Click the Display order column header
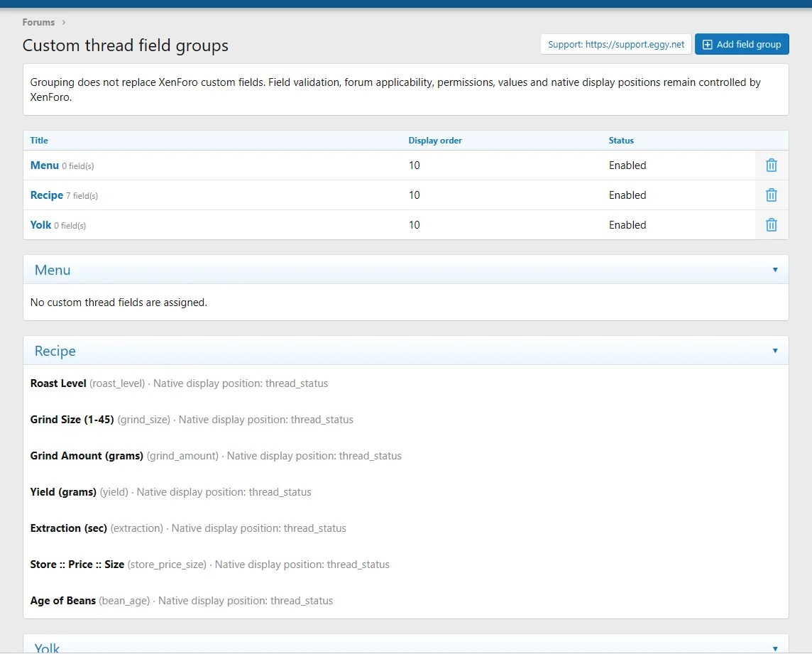812x654 pixels. [435, 141]
